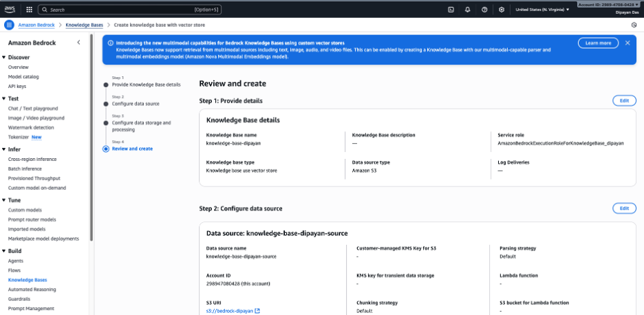Collapse the Infer section
The image size is (644, 315).
pos(4,149)
